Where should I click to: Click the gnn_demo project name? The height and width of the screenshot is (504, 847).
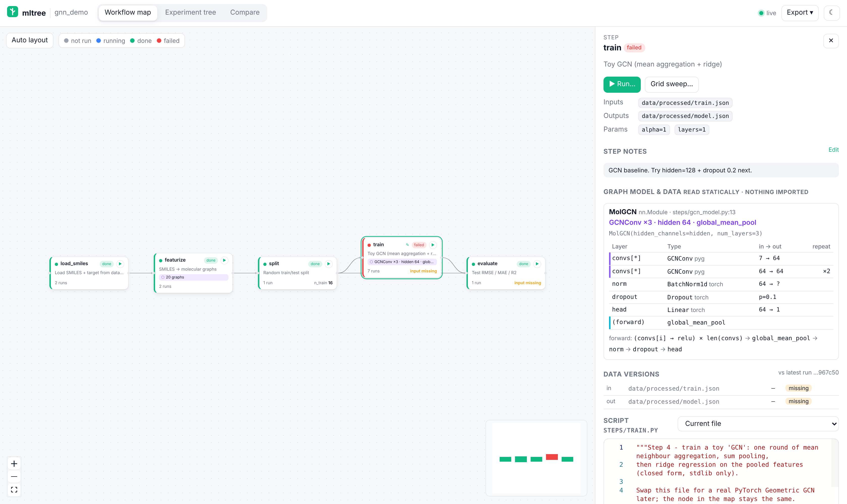coord(71,13)
